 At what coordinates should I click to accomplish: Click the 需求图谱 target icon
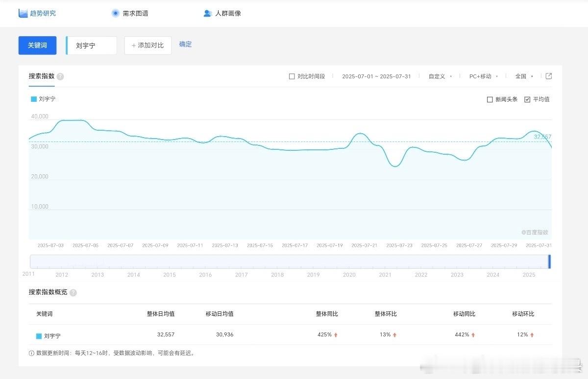click(115, 13)
